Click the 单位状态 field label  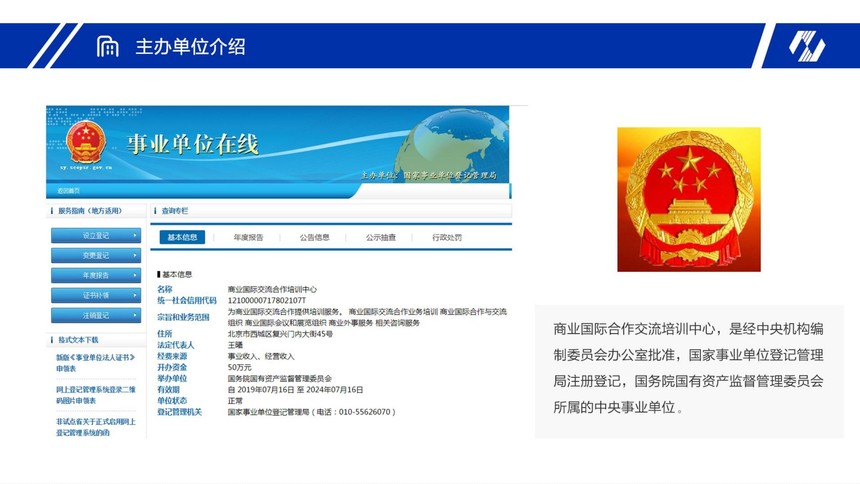(x=172, y=401)
